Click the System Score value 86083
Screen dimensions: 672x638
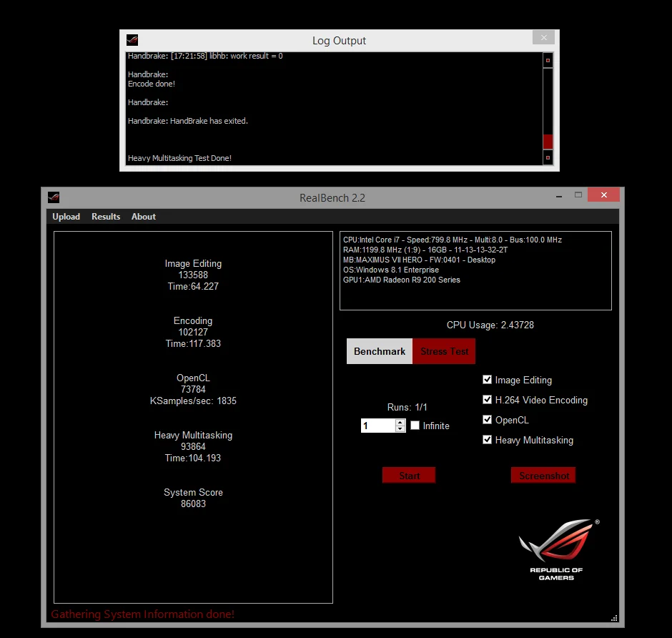point(193,504)
